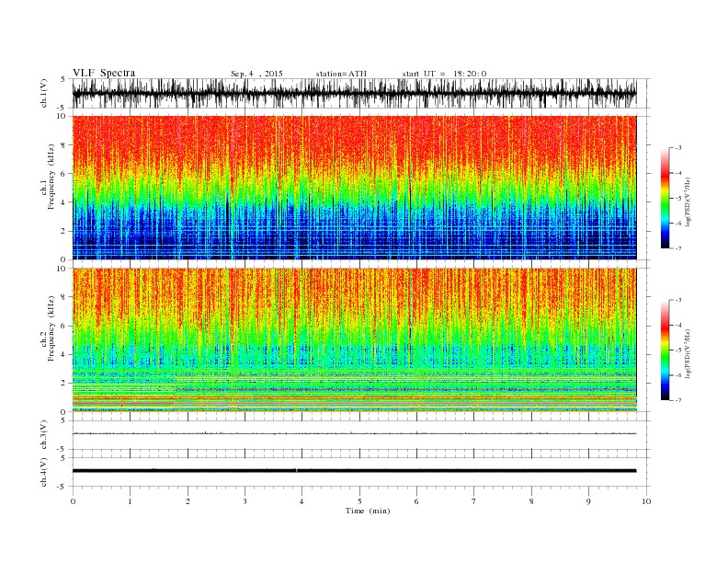Image resolution: width=728 pixels, height=563 pixels.
Task: Click the "VLF Spectra" plot title
Action: 104,73
